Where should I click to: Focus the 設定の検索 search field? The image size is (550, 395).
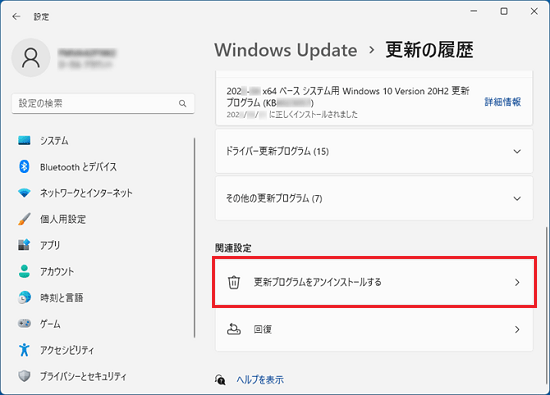[103, 103]
